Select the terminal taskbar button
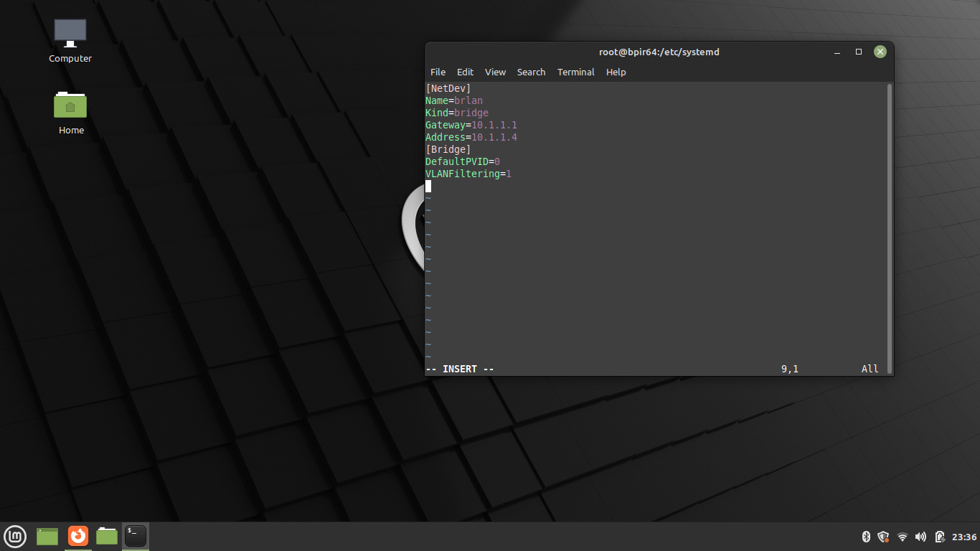Image resolution: width=980 pixels, height=551 pixels. pos(136,536)
